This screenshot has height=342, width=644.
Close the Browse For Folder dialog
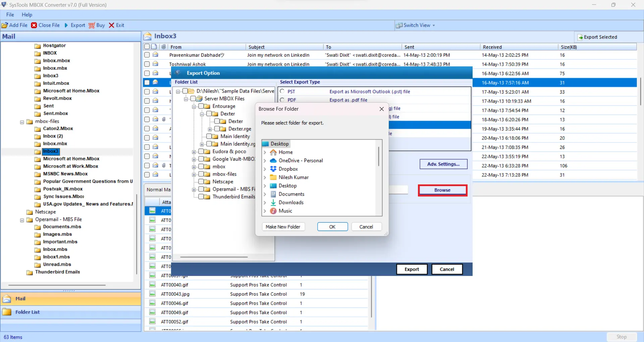point(381,109)
